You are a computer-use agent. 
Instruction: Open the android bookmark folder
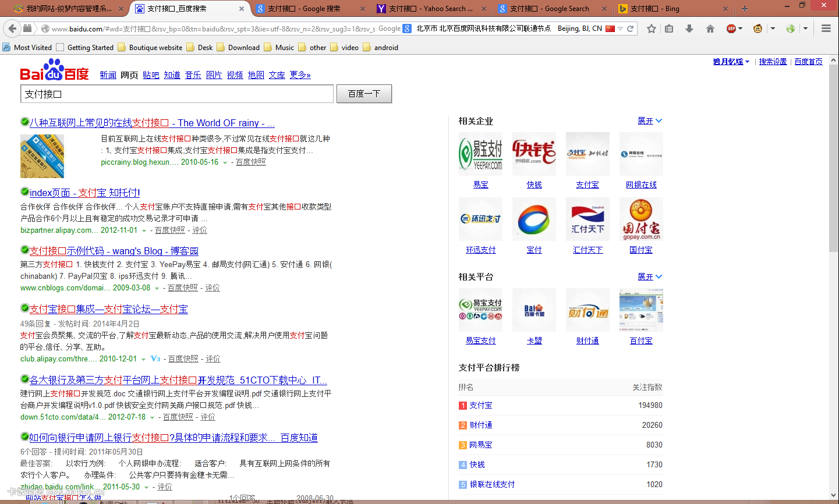[381, 48]
